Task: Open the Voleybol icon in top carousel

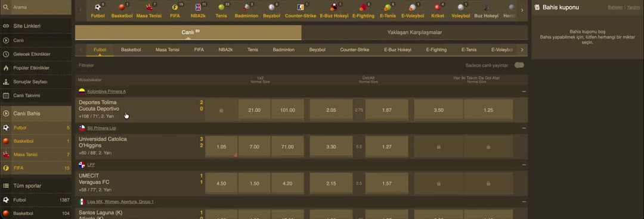Action: 460,7
